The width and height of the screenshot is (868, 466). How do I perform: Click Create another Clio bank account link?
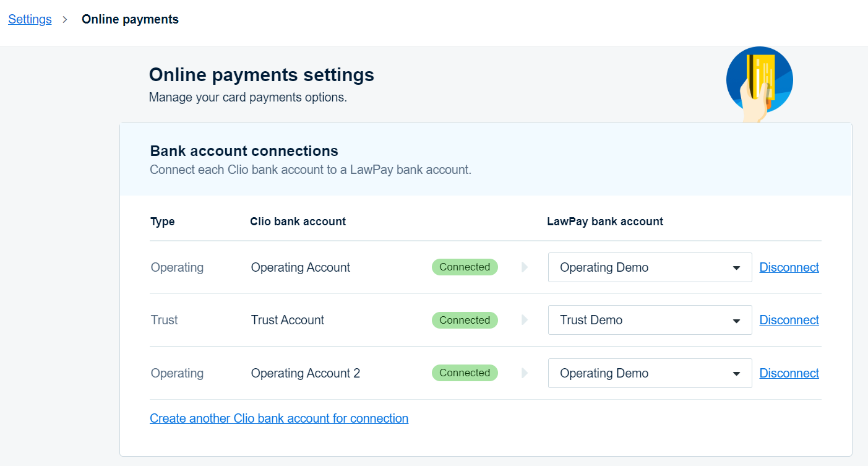pyautogui.click(x=279, y=418)
